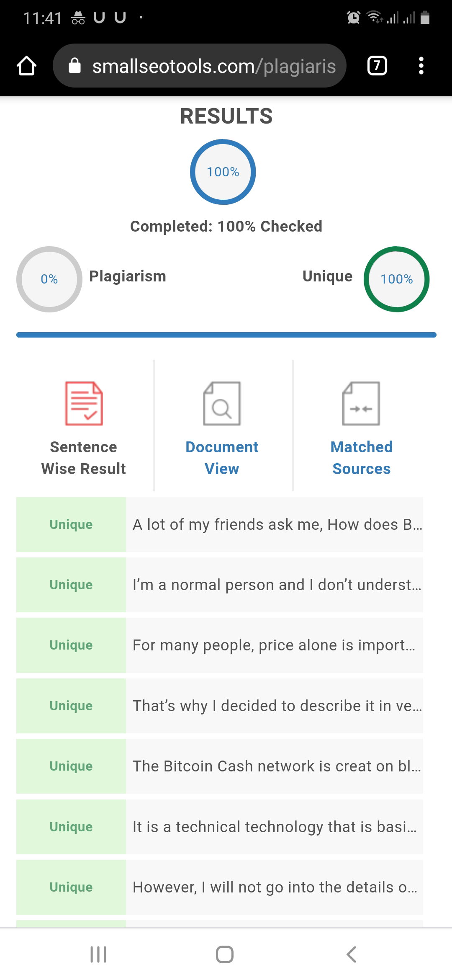The height and width of the screenshot is (980, 452).
Task: Tap the Matched Sources document icon
Action: click(361, 403)
